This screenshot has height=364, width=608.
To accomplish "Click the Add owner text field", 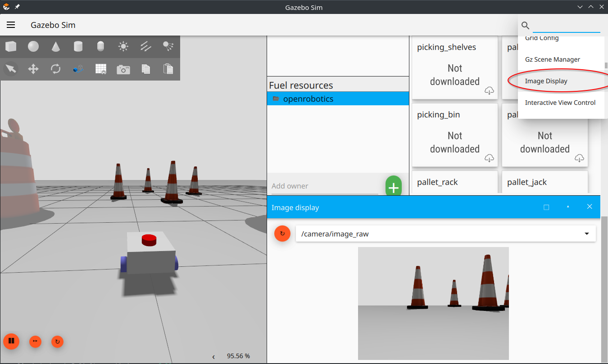I will [x=324, y=186].
